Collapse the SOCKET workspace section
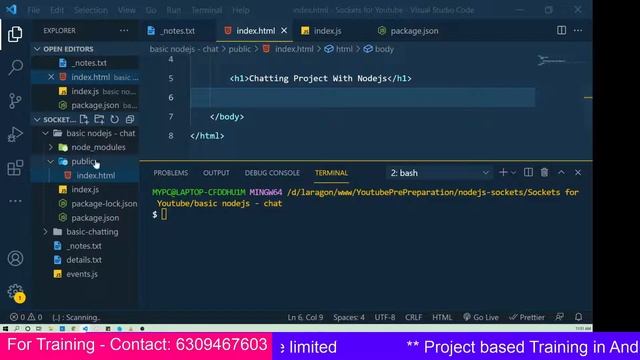This screenshot has height=360, width=640. coord(37,120)
